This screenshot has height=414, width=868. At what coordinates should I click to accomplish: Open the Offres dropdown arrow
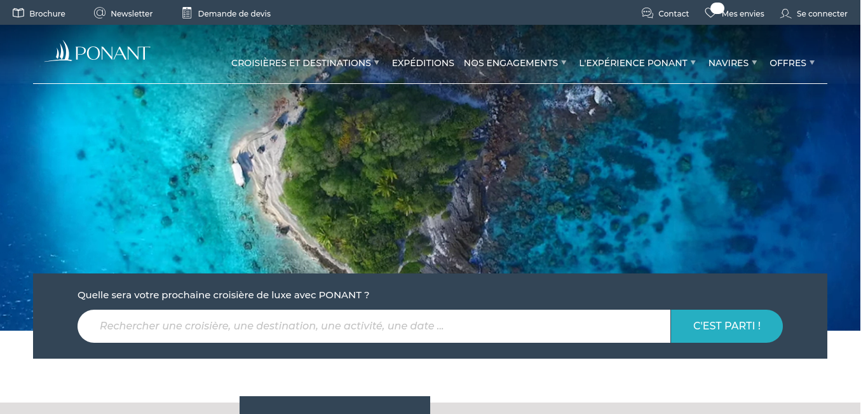coord(812,62)
